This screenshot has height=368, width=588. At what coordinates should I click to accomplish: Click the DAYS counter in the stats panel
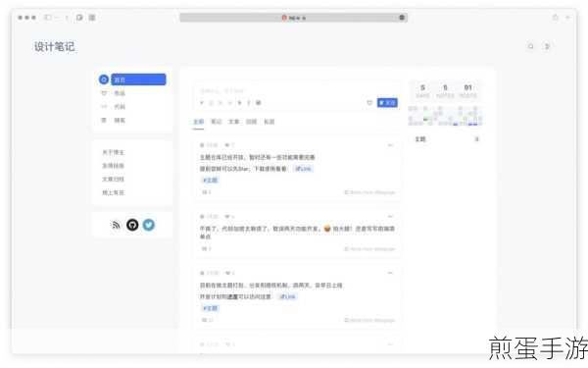click(x=422, y=91)
